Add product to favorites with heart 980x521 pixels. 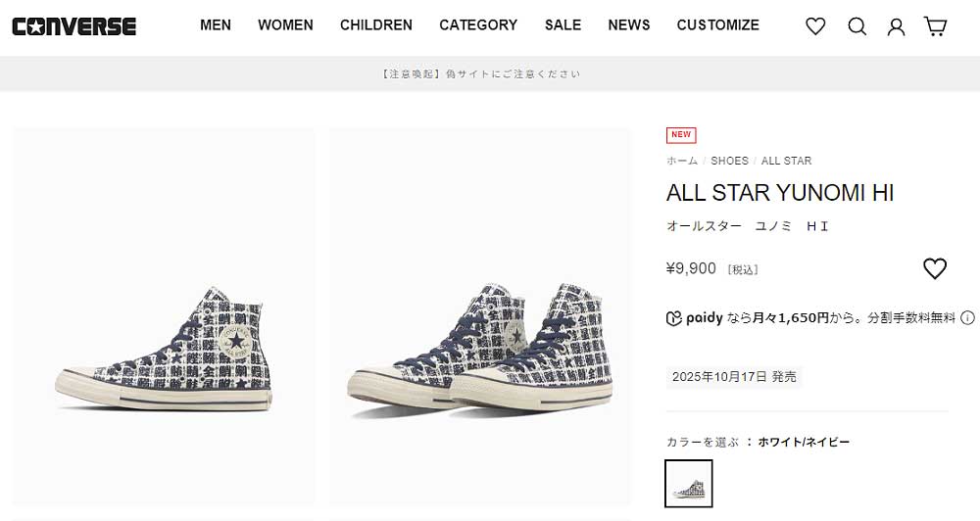coord(935,268)
